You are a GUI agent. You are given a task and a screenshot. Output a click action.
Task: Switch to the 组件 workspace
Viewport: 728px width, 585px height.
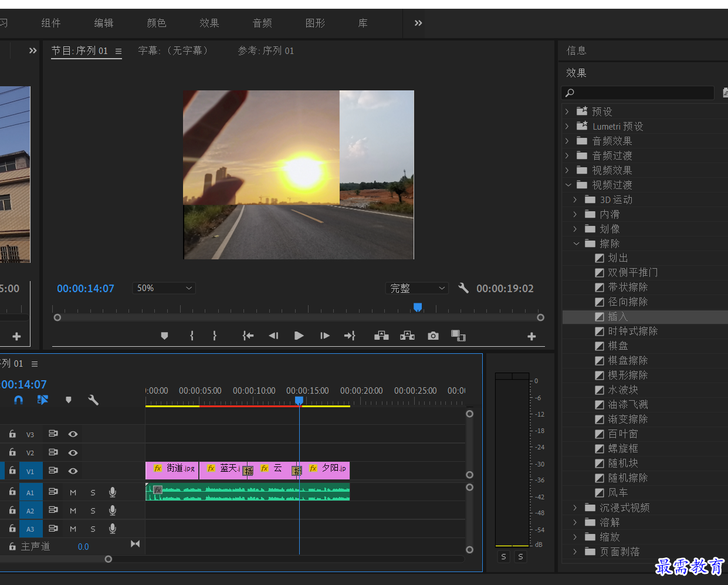(x=51, y=23)
